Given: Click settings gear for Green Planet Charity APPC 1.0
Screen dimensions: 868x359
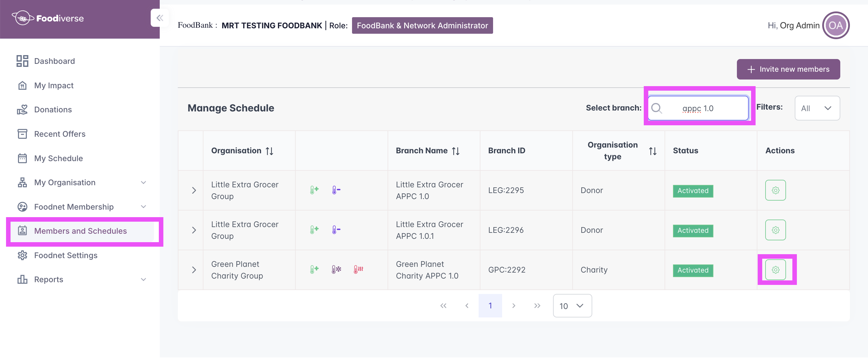Looking at the screenshot, I should [x=775, y=270].
